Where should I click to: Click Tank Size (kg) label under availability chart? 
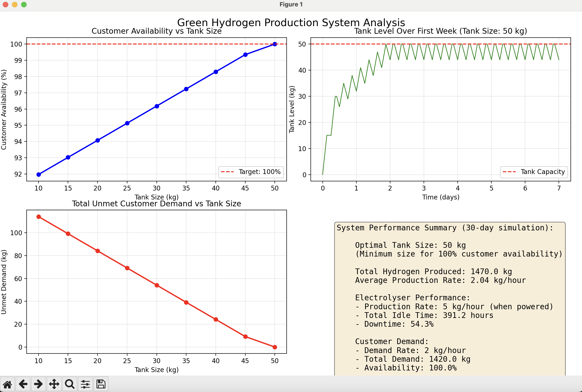point(157,197)
